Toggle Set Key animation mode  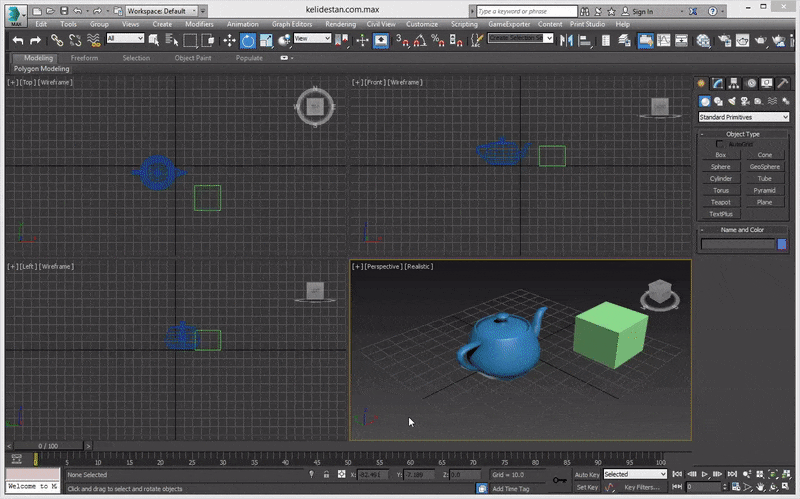click(x=587, y=487)
